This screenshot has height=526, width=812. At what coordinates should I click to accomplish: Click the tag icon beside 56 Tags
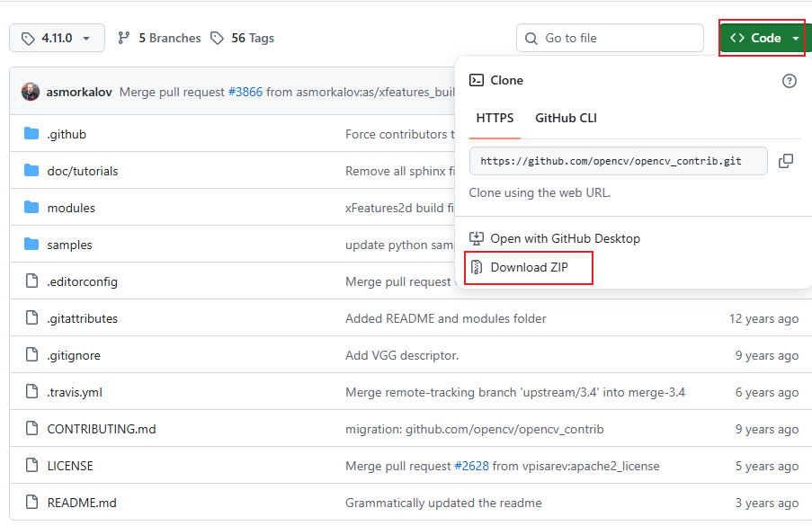pos(217,38)
